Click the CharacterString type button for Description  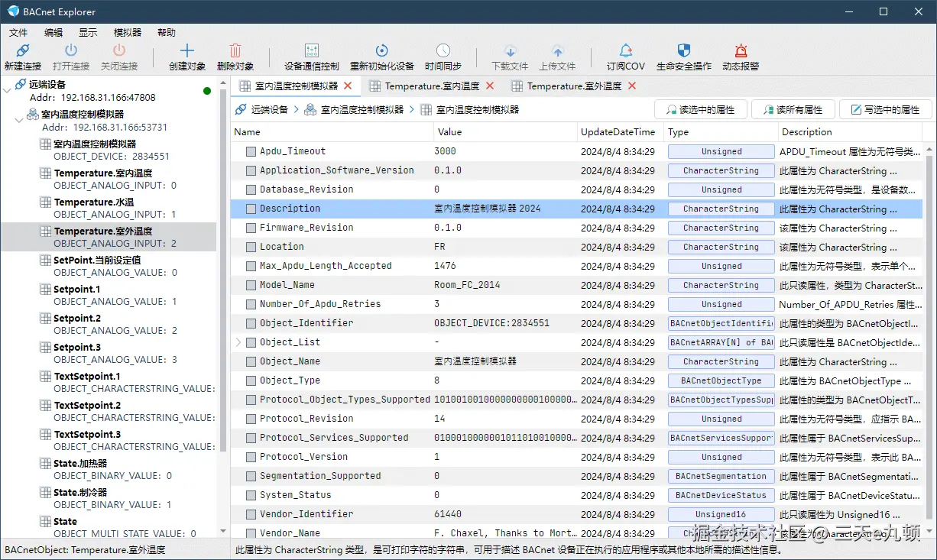[x=721, y=209]
